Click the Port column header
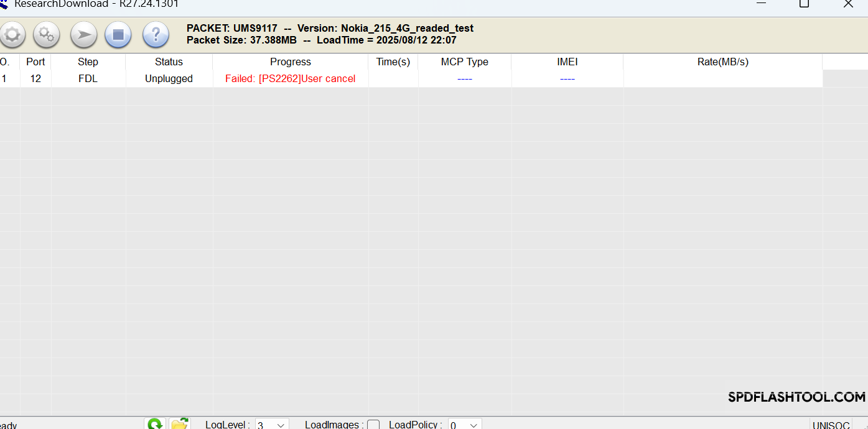This screenshot has width=868, height=429. pos(35,62)
